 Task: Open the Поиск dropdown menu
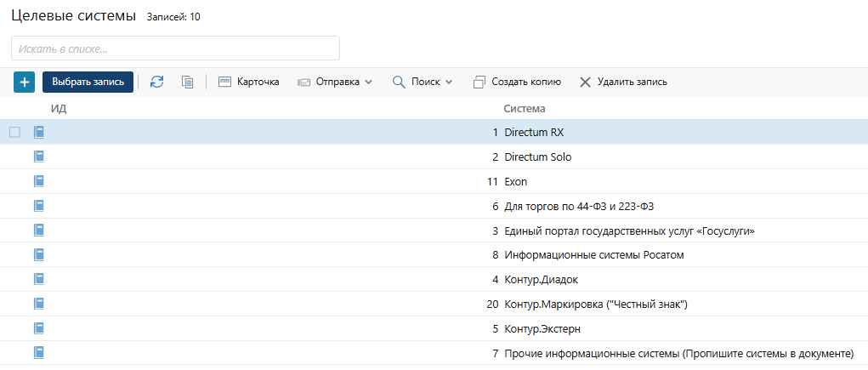pyautogui.click(x=422, y=82)
